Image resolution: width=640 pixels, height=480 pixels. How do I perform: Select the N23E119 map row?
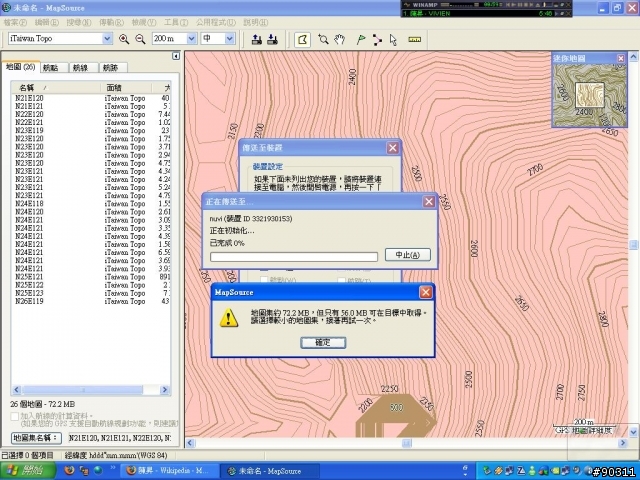point(91,131)
